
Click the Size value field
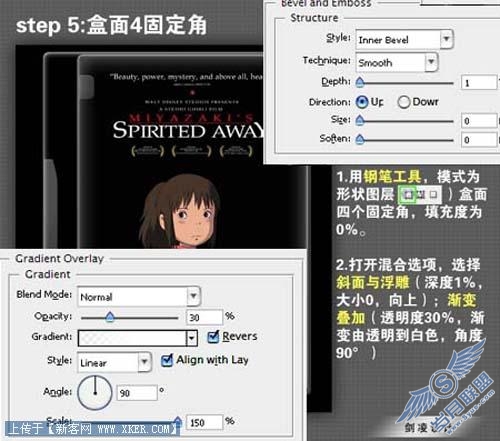478,120
